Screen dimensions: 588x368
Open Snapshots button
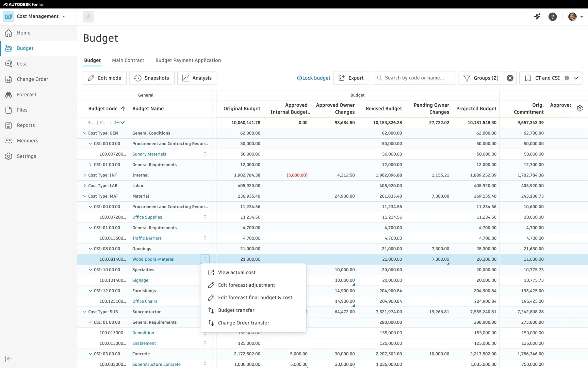(152, 78)
